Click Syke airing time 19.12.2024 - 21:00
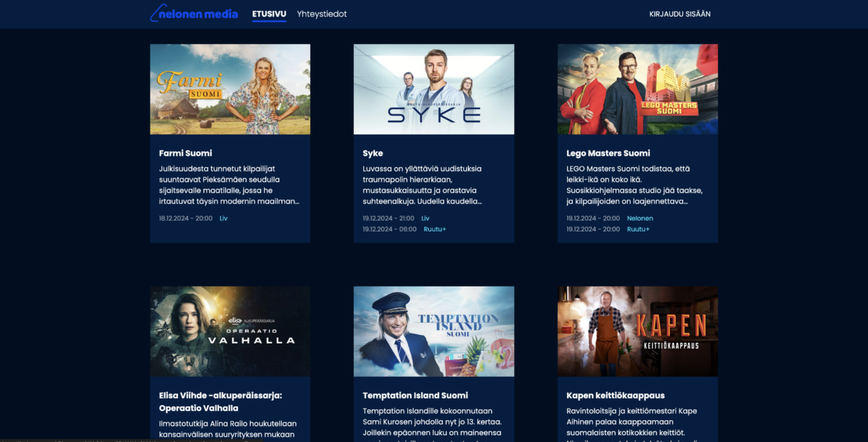 [388, 218]
